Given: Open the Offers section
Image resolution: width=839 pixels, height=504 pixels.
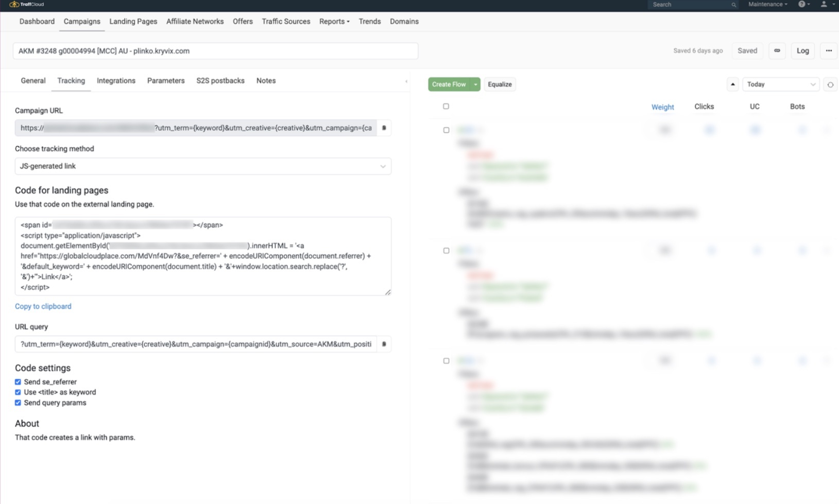Looking at the screenshot, I should [x=243, y=22].
